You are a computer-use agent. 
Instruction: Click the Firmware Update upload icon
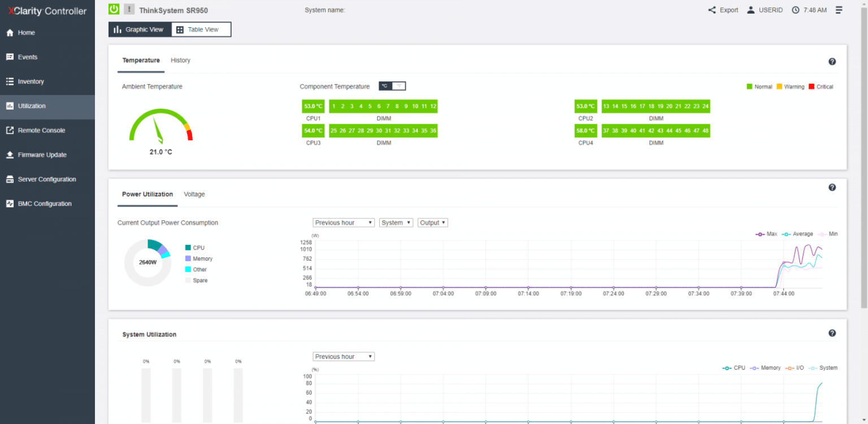click(10, 155)
